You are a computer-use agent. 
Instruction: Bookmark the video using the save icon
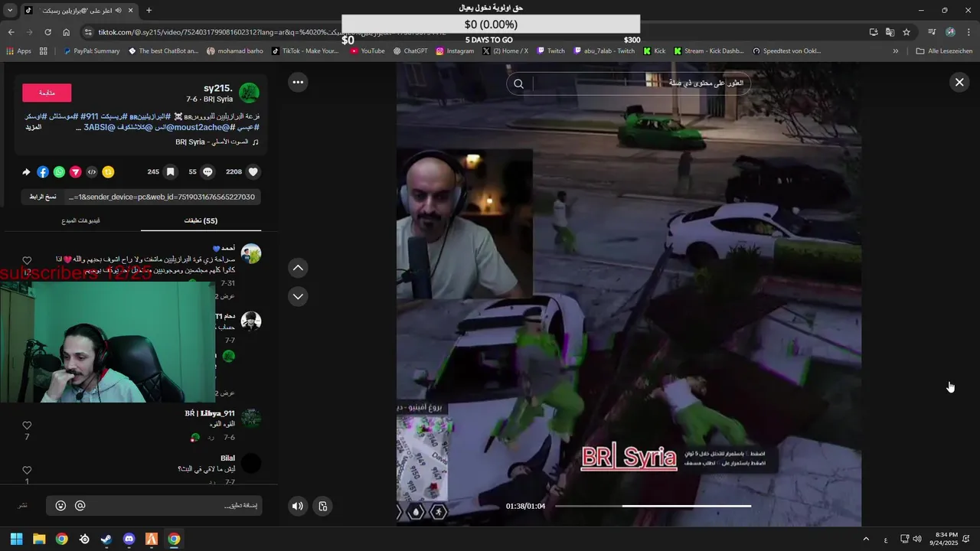click(x=171, y=172)
